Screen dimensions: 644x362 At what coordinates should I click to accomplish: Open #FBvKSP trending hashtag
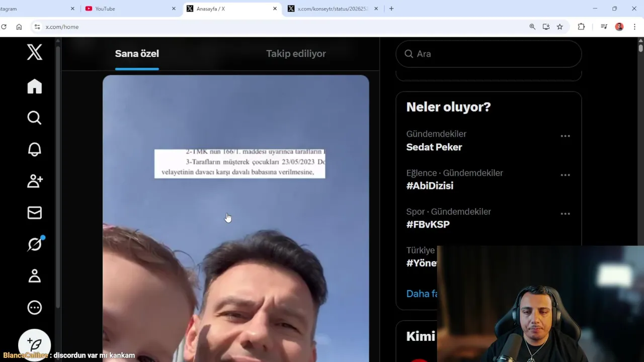428,224
